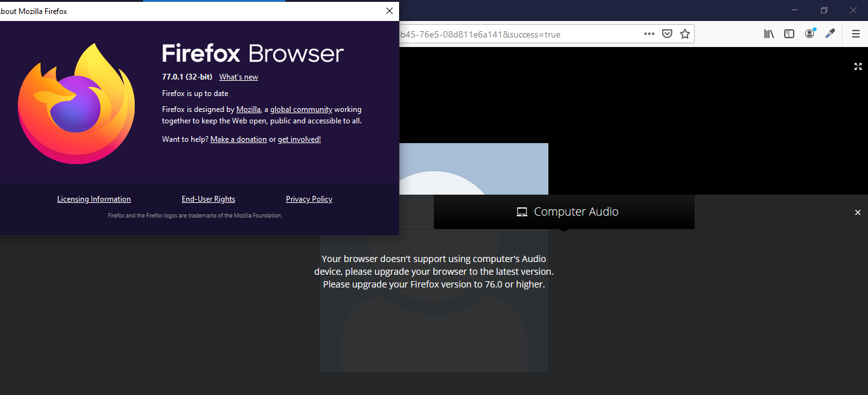This screenshot has width=868, height=395.
Task: Open the Firefox hamburger menu
Action: click(x=856, y=34)
